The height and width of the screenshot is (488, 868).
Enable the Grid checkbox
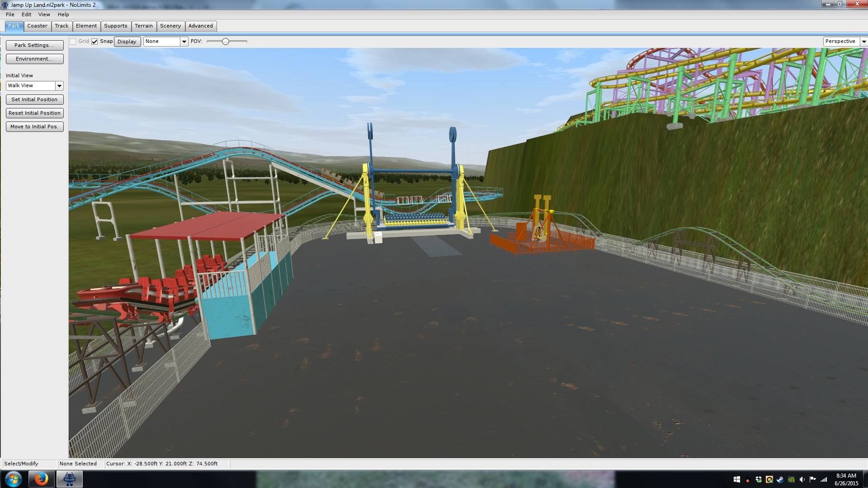(x=73, y=42)
